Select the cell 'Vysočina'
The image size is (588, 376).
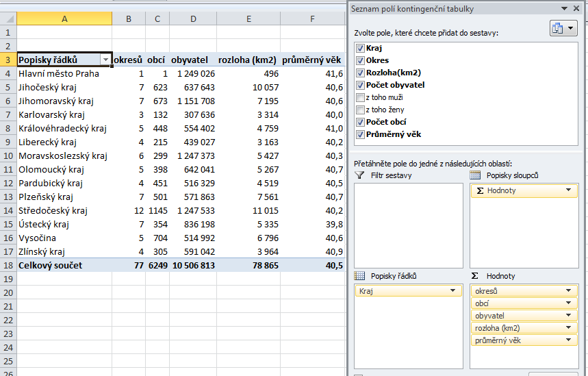(64, 238)
